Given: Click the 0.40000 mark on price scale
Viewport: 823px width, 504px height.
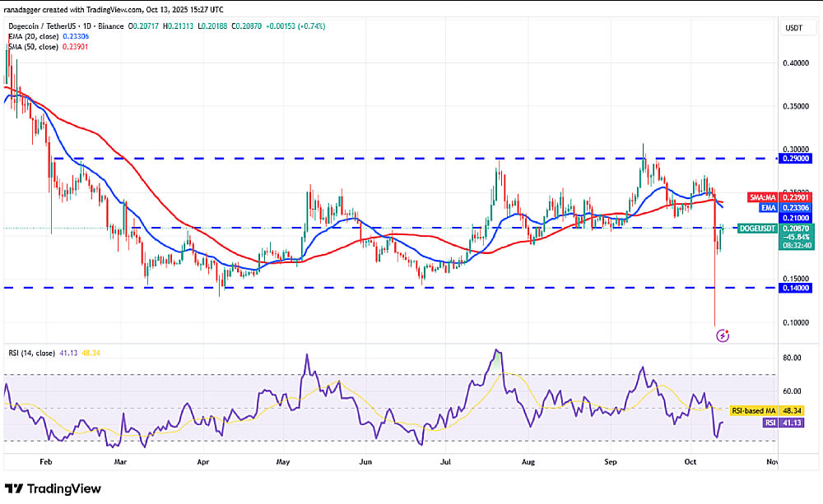Looking at the screenshot, I should tap(793, 62).
